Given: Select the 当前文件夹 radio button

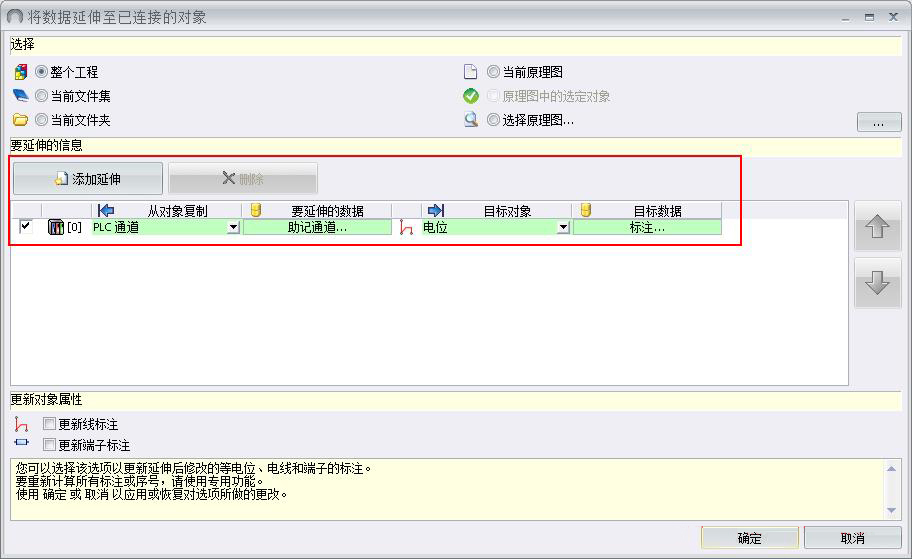Looking at the screenshot, I should (41, 120).
